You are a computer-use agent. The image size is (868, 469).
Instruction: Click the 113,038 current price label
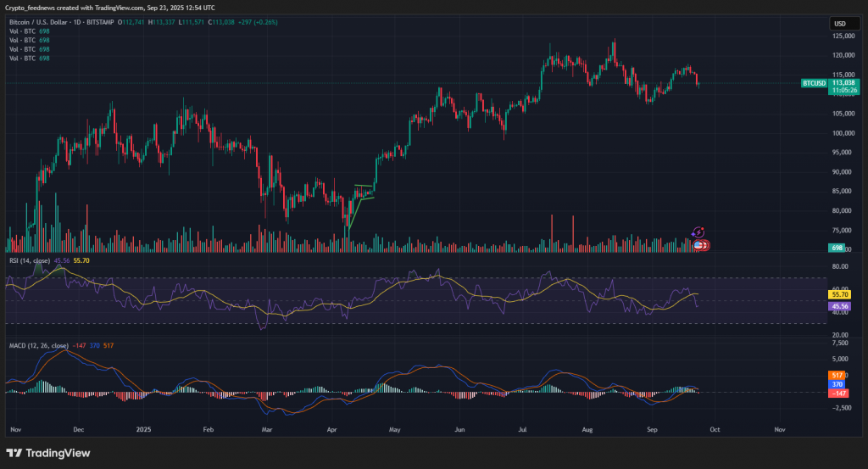[x=843, y=83]
